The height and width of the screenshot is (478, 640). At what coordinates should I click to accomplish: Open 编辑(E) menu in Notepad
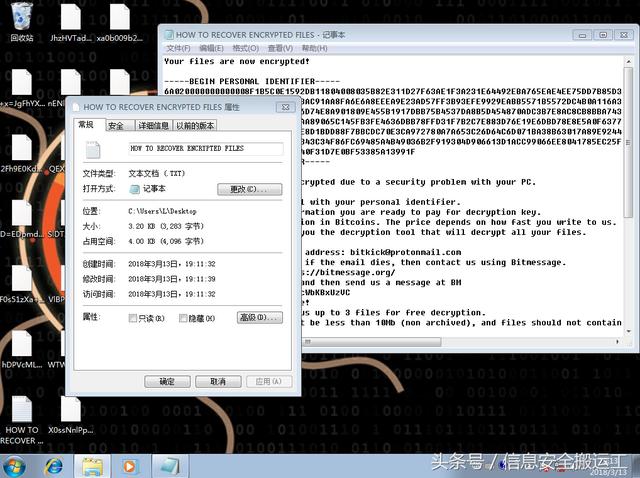point(211,48)
